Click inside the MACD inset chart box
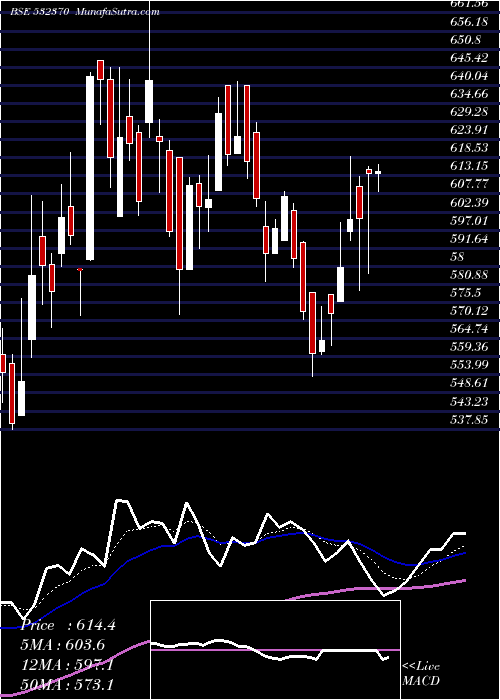 click(x=275, y=650)
